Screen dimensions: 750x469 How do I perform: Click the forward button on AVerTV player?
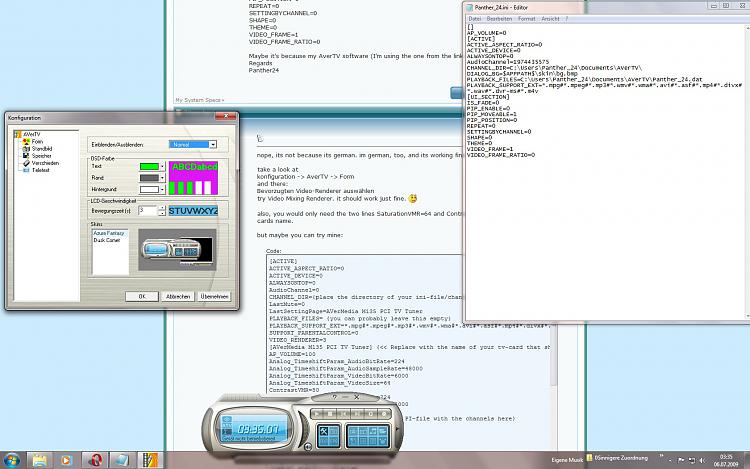click(x=357, y=414)
